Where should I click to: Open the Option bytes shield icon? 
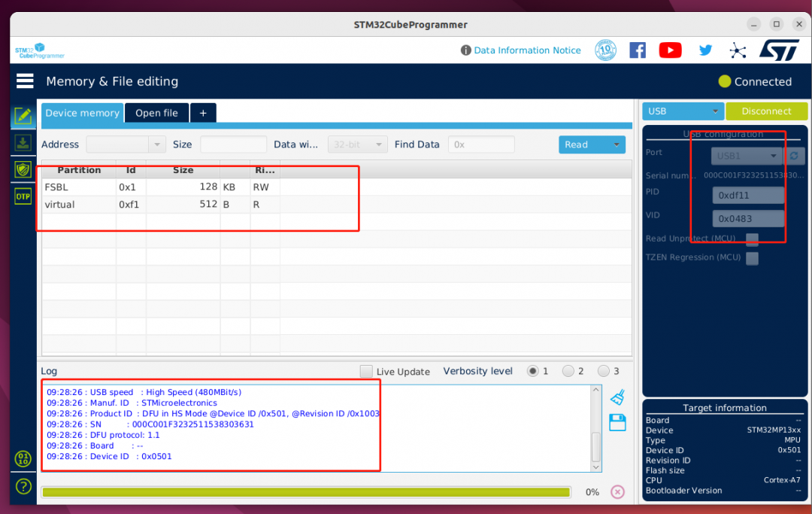tap(23, 170)
